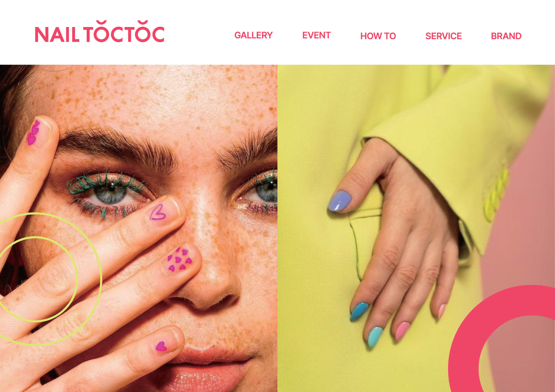Select the periwinkle purple thumb nail
Image resolution: width=555 pixels, height=392 pixels.
click(x=339, y=201)
